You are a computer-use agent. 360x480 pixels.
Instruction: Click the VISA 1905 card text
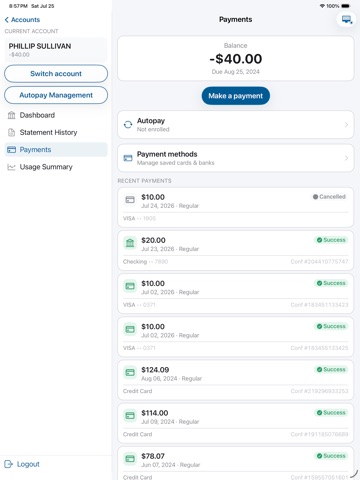tap(139, 218)
